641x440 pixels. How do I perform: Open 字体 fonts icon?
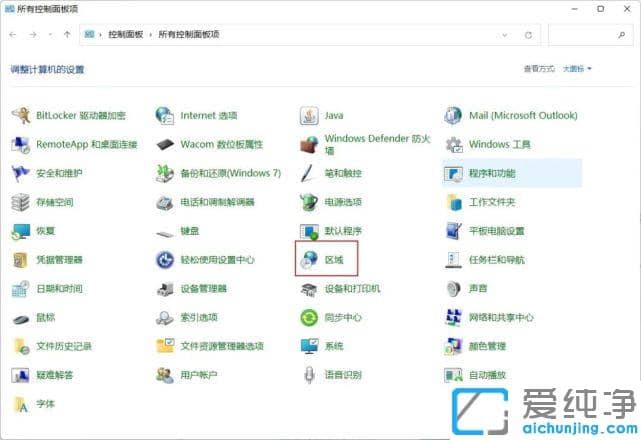tap(21, 404)
